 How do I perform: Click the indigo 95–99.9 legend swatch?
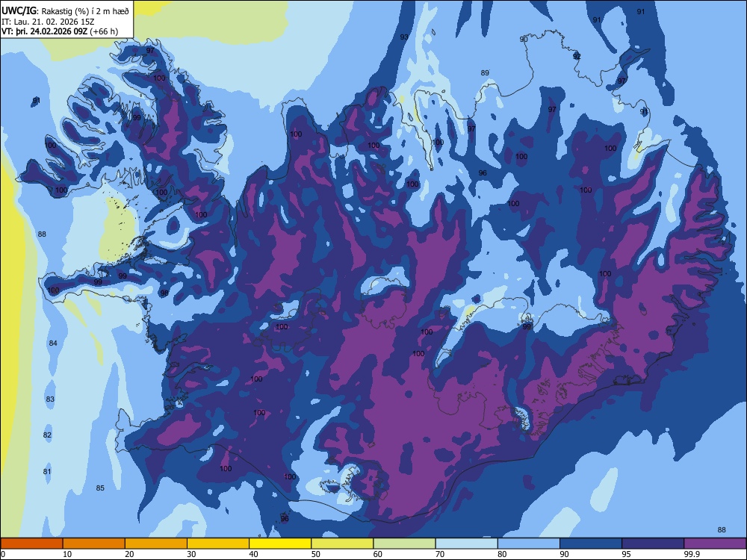(653, 544)
